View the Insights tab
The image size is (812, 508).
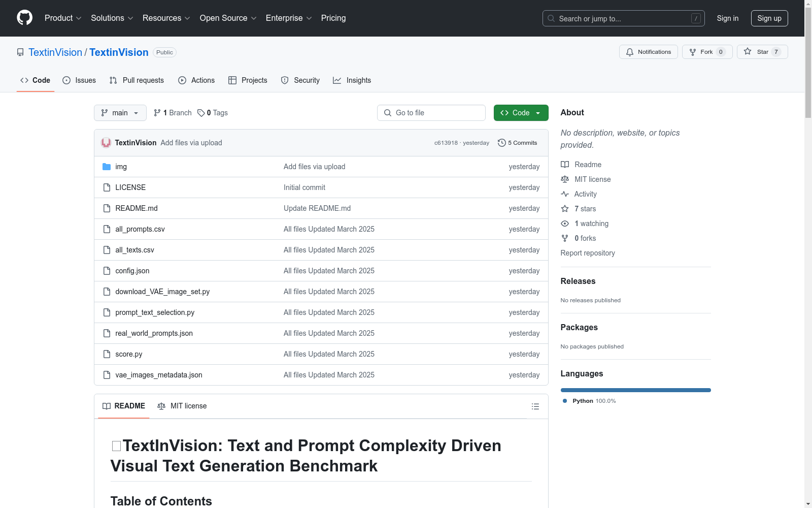[352, 80]
